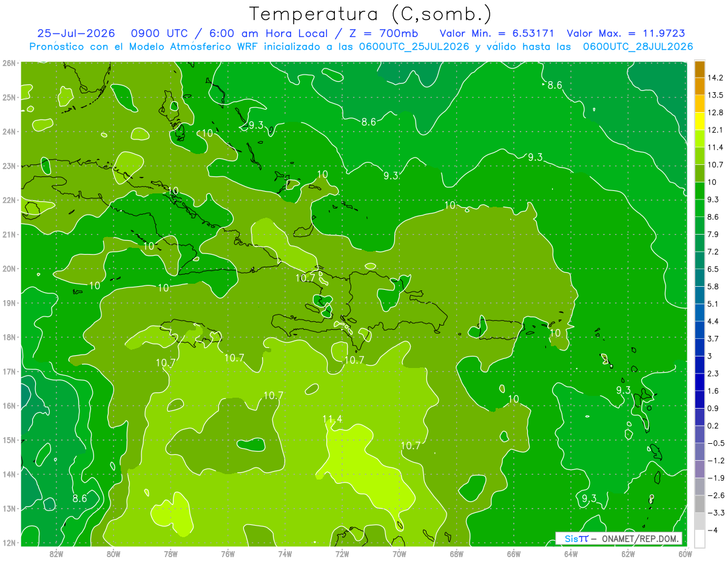The width and height of the screenshot is (728, 562).
Task: Click the "13.5" color scale label
Action: (715, 95)
